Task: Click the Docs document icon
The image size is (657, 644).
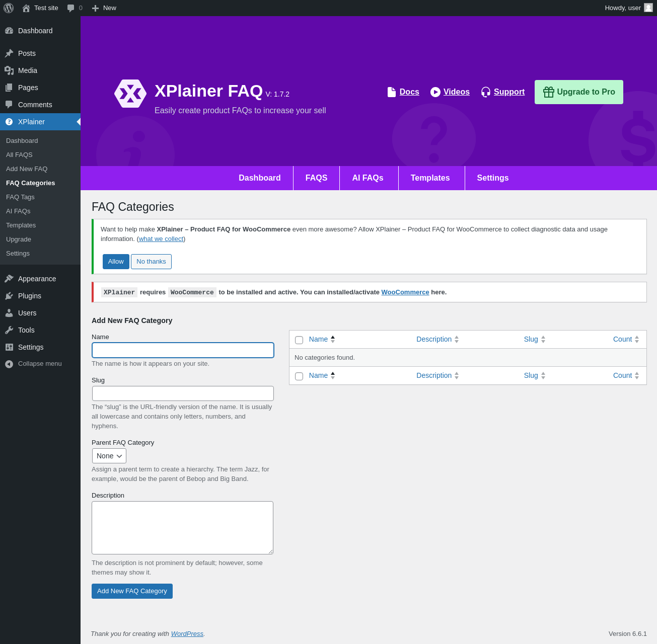Action: (x=392, y=92)
